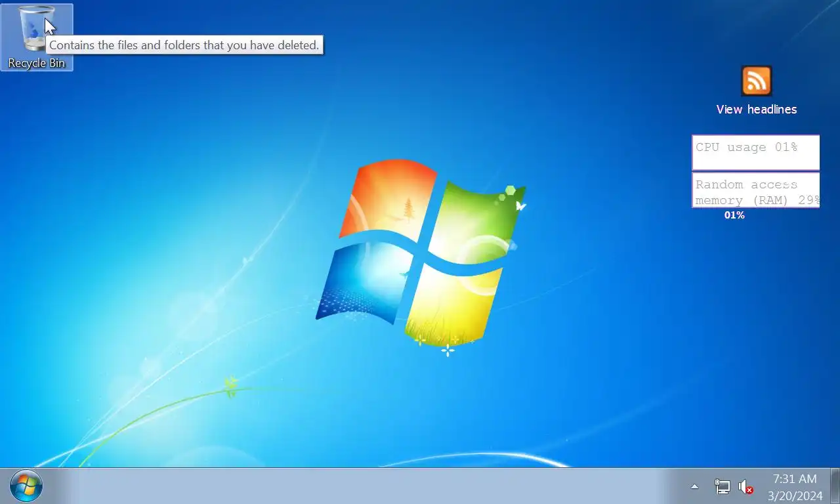Click the Show desktop button
The width and height of the screenshot is (840, 504).
pos(835,486)
